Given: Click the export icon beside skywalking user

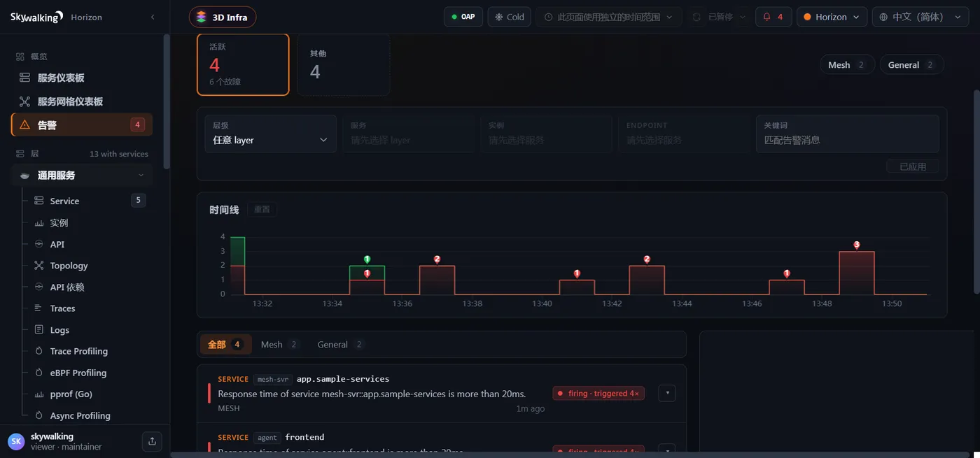Looking at the screenshot, I should (x=152, y=441).
